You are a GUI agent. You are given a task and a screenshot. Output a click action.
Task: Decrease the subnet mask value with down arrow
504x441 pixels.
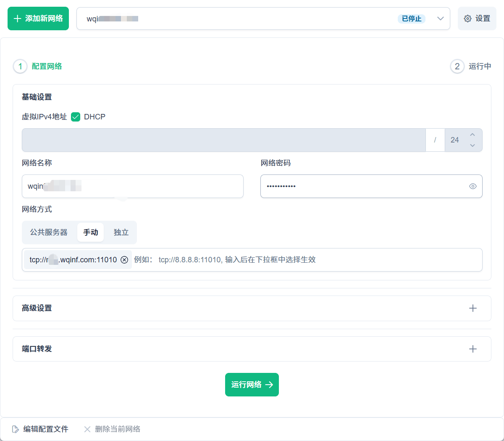click(472, 145)
